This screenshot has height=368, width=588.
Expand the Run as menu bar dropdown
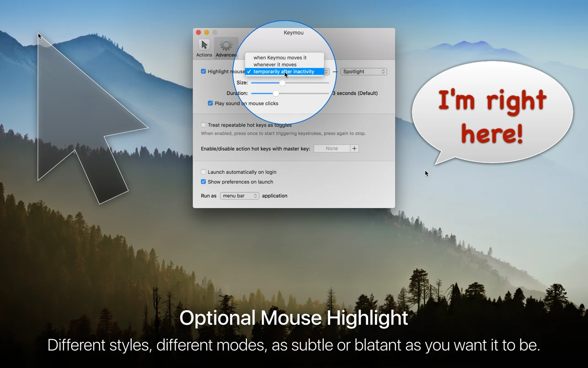coord(240,196)
